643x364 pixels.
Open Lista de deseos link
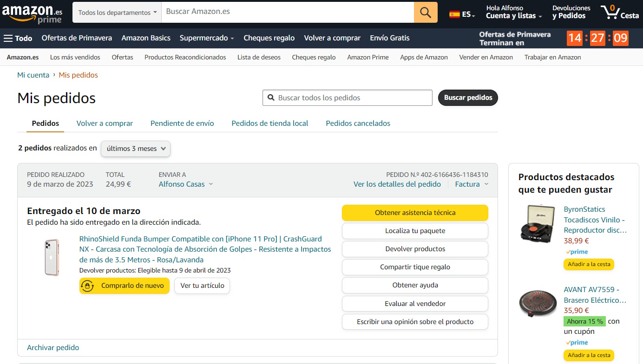(x=259, y=57)
